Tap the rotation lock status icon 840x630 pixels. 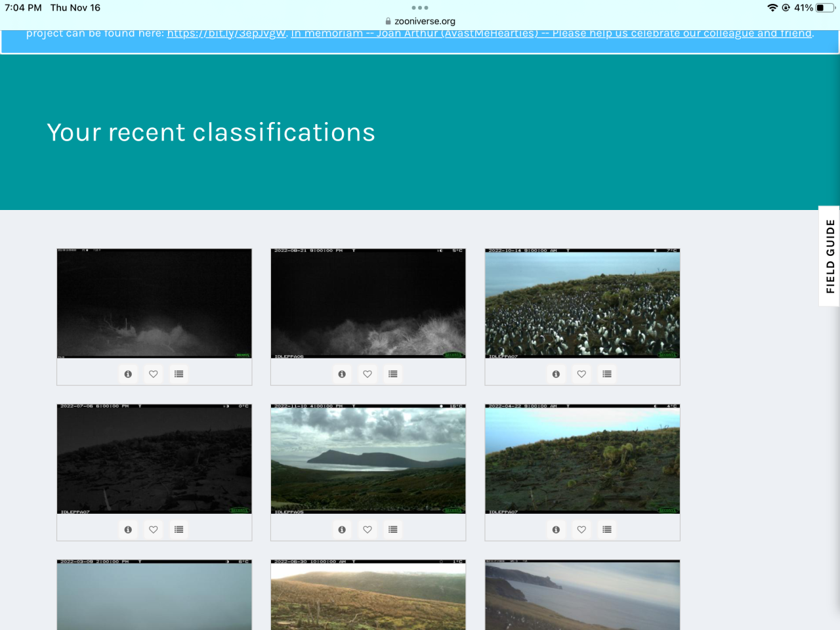[x=786, y=8]
